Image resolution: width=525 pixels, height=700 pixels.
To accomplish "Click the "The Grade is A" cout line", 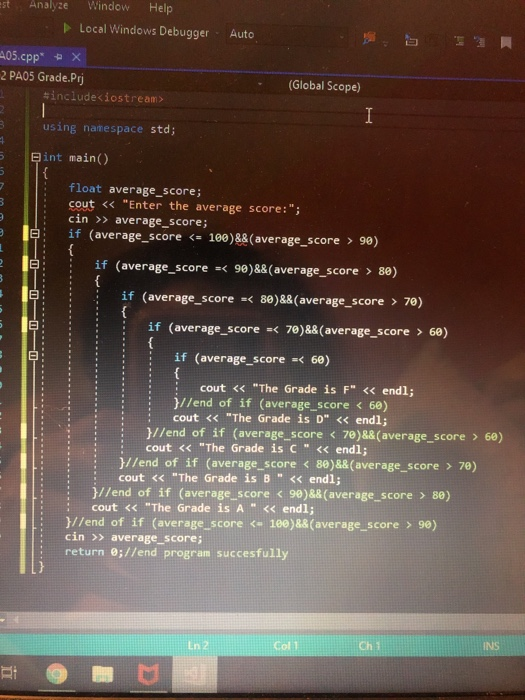I will [203, 508].
